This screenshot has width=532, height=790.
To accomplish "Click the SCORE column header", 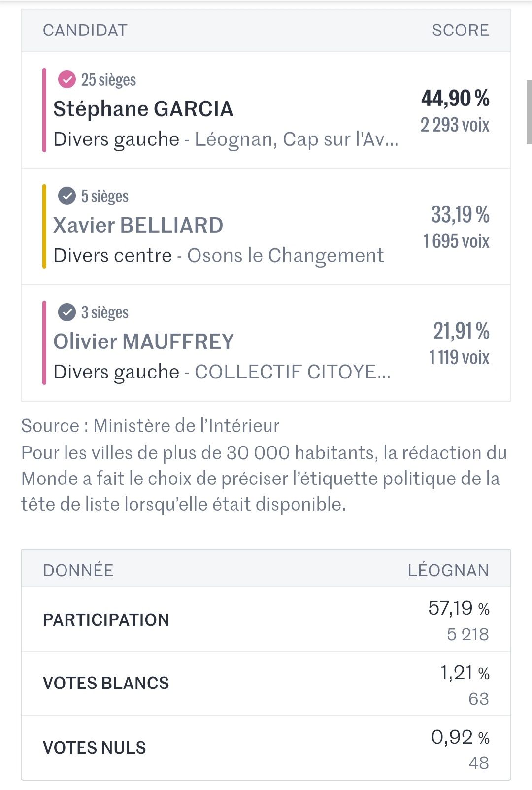I will [x=460, y=31].
